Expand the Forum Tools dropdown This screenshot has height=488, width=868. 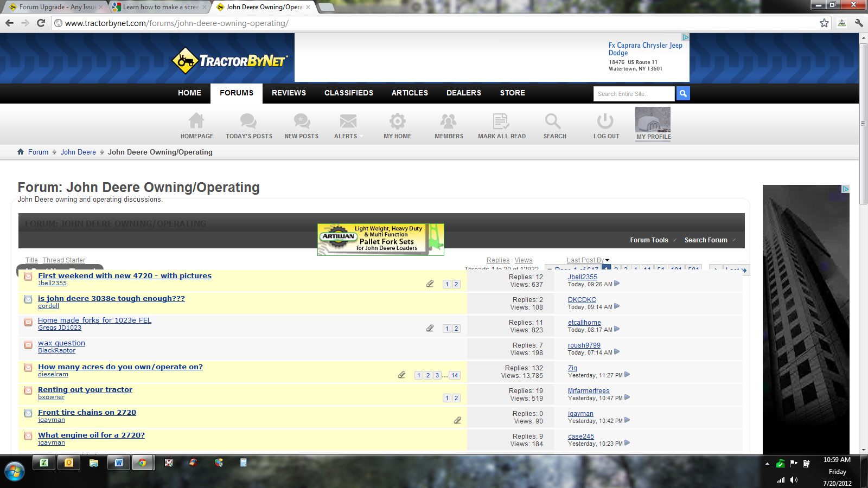coord(649,240)
